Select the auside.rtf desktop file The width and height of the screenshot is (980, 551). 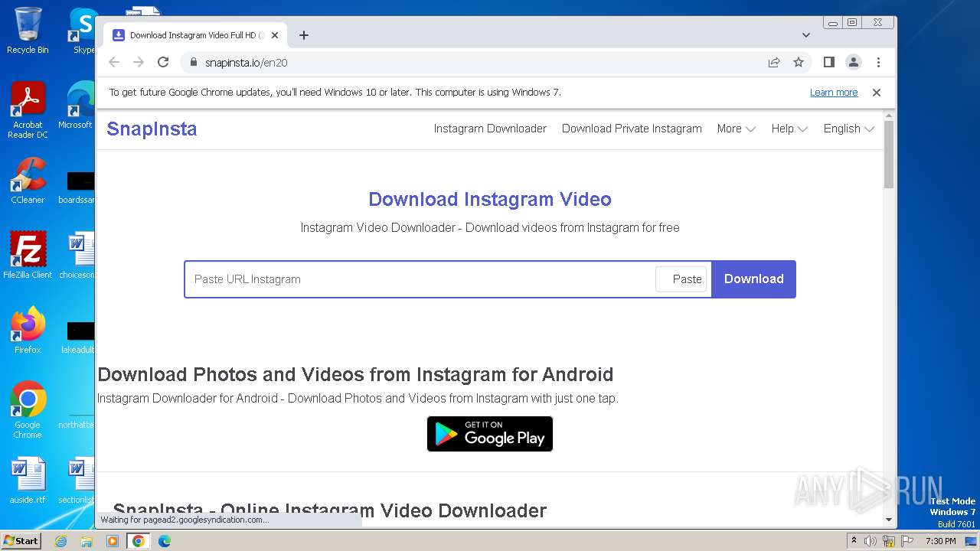pos(28,481)
